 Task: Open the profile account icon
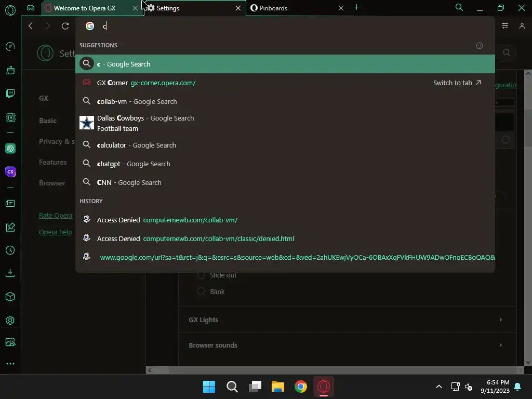click(x=522, y=26)
